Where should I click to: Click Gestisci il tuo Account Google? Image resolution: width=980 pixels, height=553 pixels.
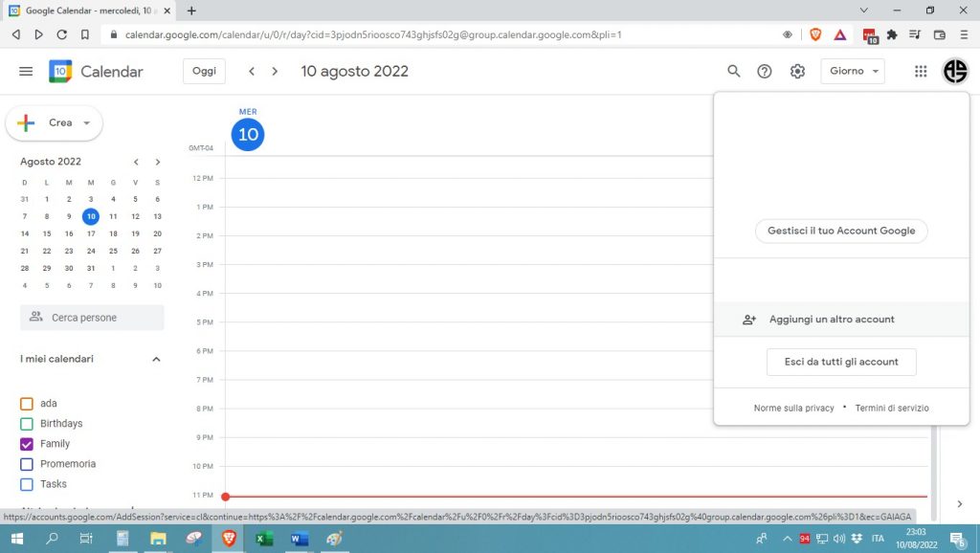[x=841, y=231]
